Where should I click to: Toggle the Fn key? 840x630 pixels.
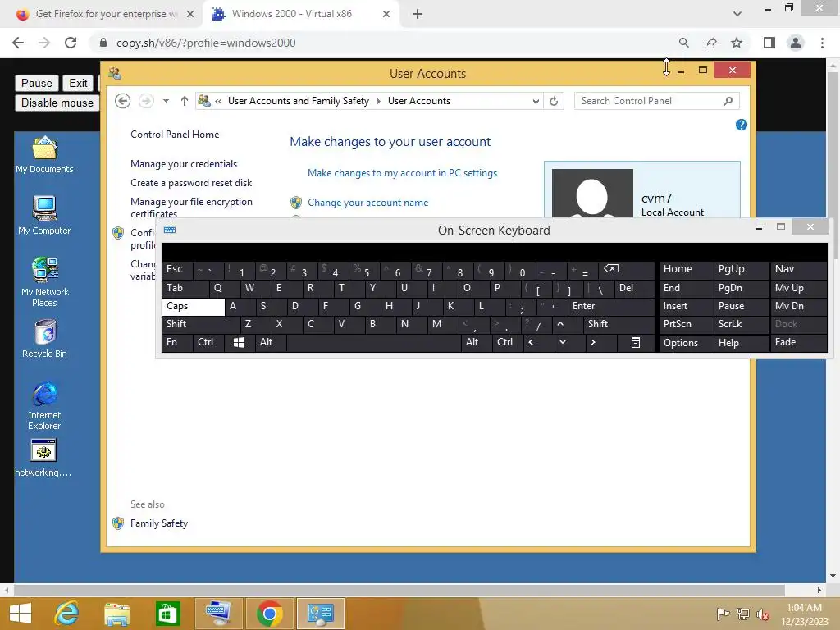coord(177,342)
